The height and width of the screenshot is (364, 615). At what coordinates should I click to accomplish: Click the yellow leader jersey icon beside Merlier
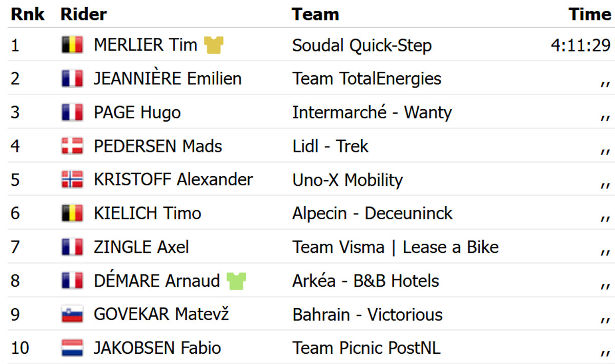coord(214,45)
